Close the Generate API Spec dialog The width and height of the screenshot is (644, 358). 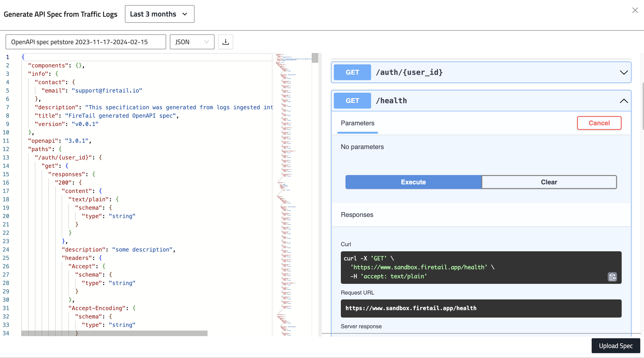[x=635, y=10]
